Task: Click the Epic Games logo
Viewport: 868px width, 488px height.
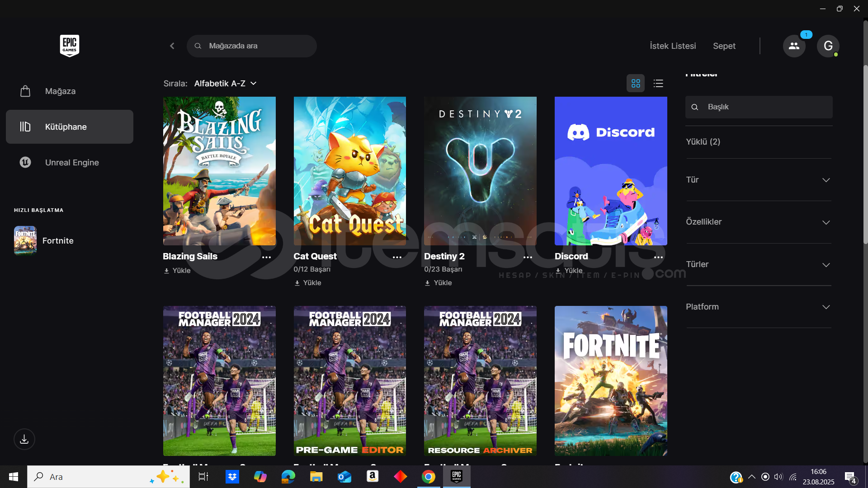Action: (69, 46)
